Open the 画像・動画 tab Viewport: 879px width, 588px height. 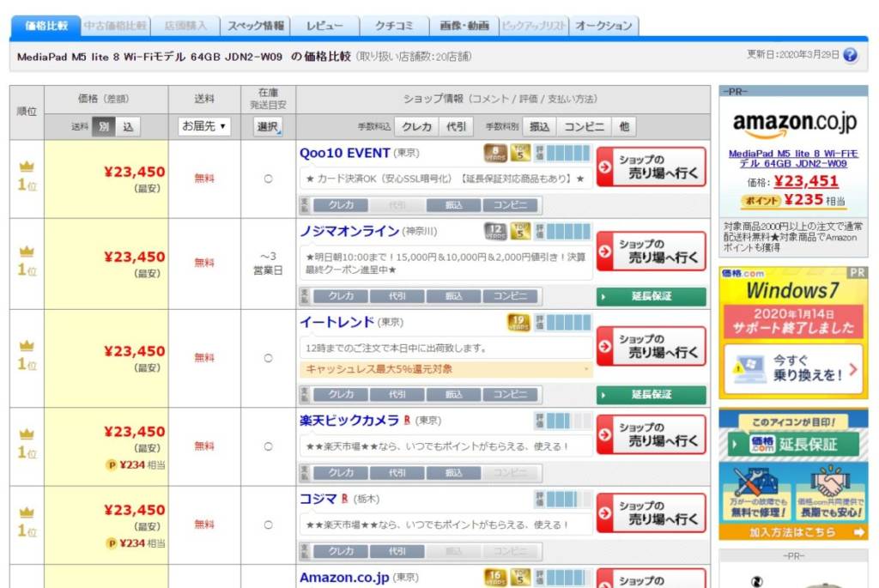[x=464, y=26]
